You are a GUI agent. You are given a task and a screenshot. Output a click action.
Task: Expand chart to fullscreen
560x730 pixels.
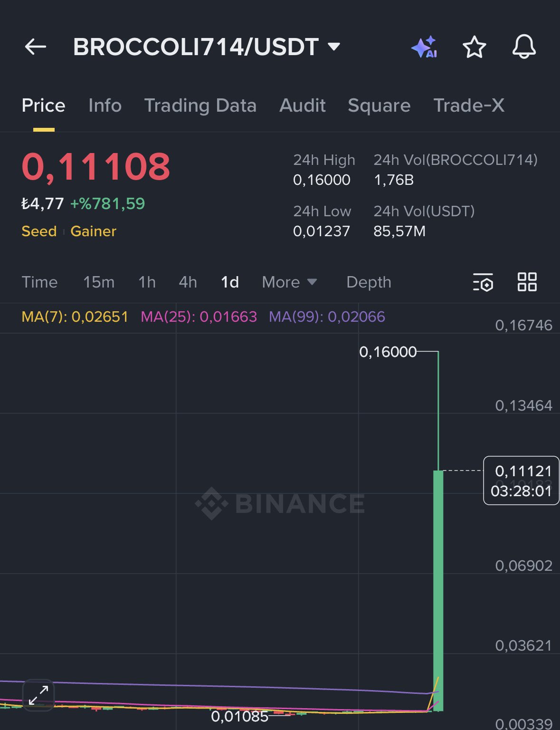tap(38, 695)
